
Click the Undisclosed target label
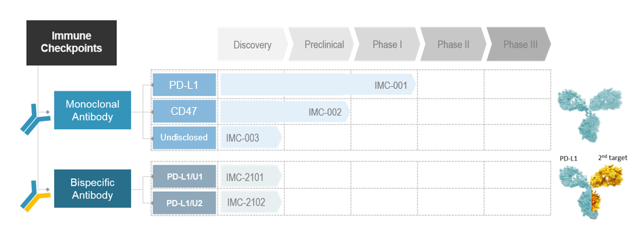pos(185,138)
